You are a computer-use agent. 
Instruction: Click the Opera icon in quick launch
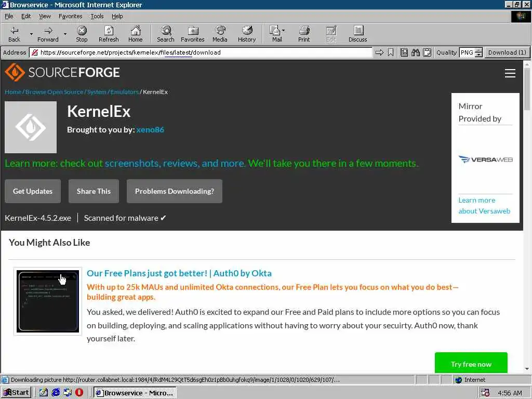tap(79, 392)
